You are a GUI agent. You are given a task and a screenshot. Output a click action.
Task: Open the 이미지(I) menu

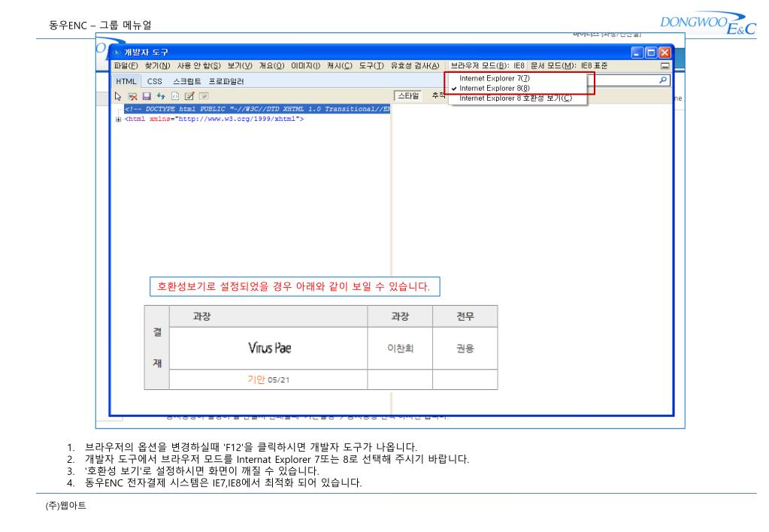click(305, 65)
